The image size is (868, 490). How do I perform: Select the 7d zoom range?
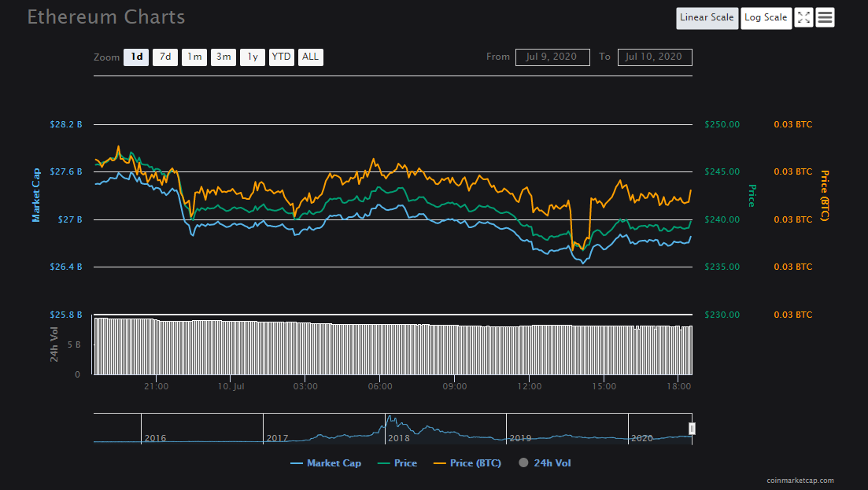point(165,57)
